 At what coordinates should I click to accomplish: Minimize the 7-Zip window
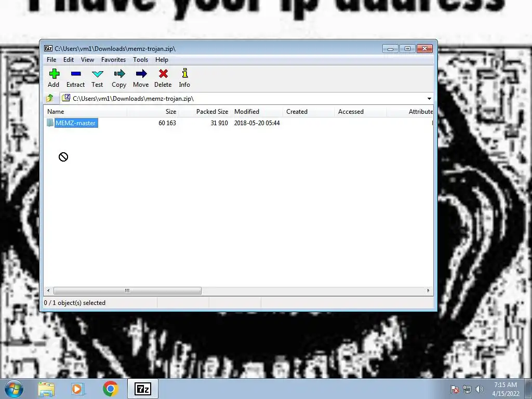390,49
